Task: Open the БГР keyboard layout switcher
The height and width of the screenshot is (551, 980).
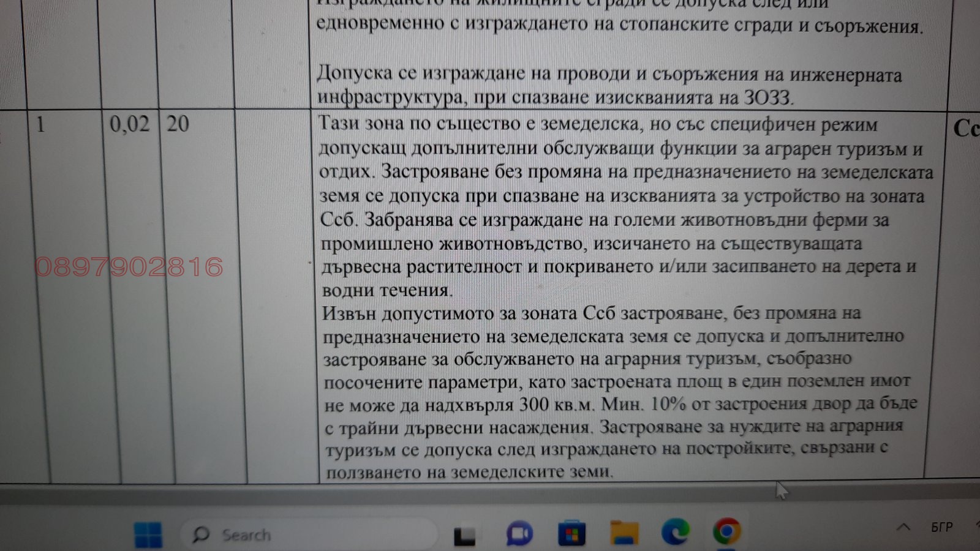Action: pos(941,527)
